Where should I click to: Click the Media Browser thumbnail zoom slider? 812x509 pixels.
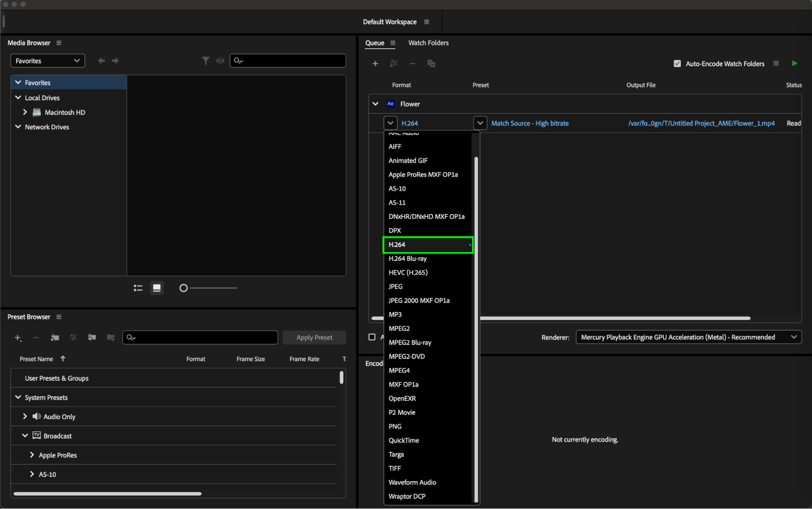point(184,288)
